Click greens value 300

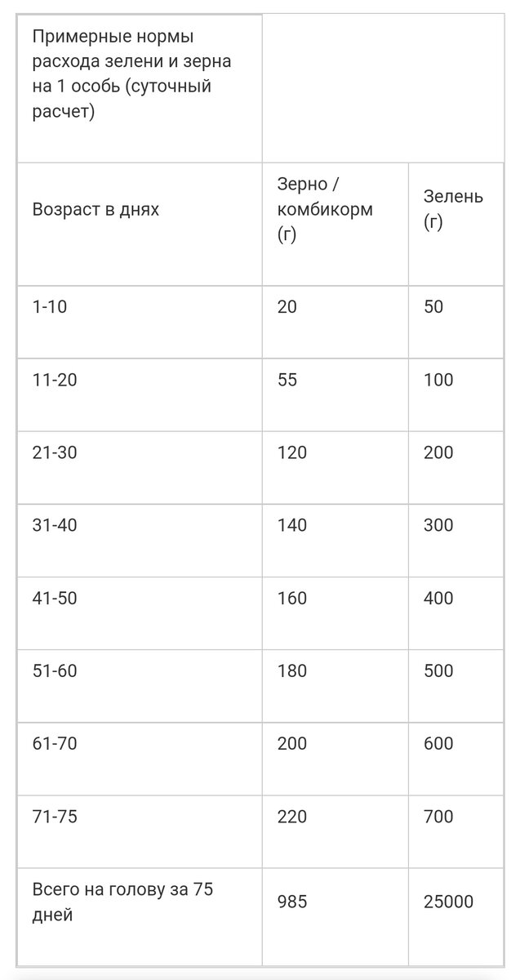(x=438, y=525)
